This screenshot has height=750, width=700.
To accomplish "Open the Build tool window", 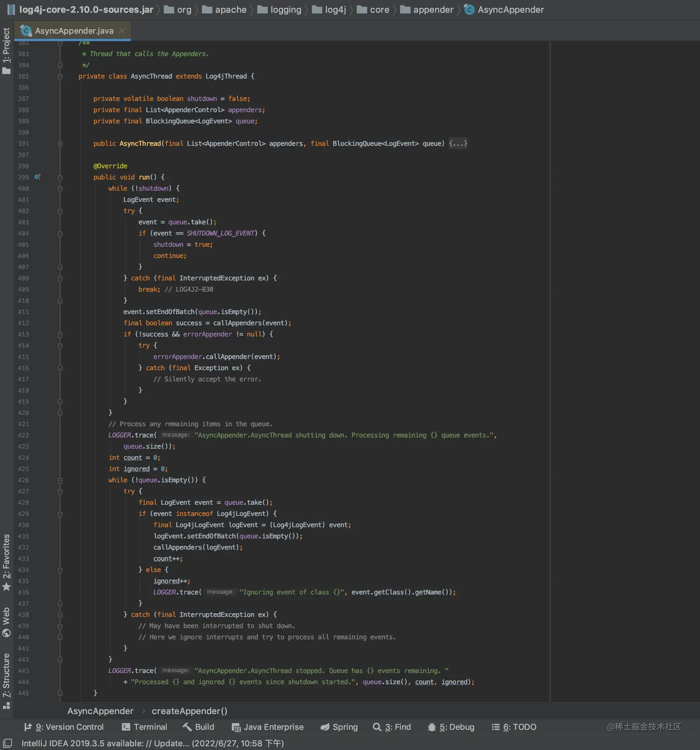I will click(199, 727).
